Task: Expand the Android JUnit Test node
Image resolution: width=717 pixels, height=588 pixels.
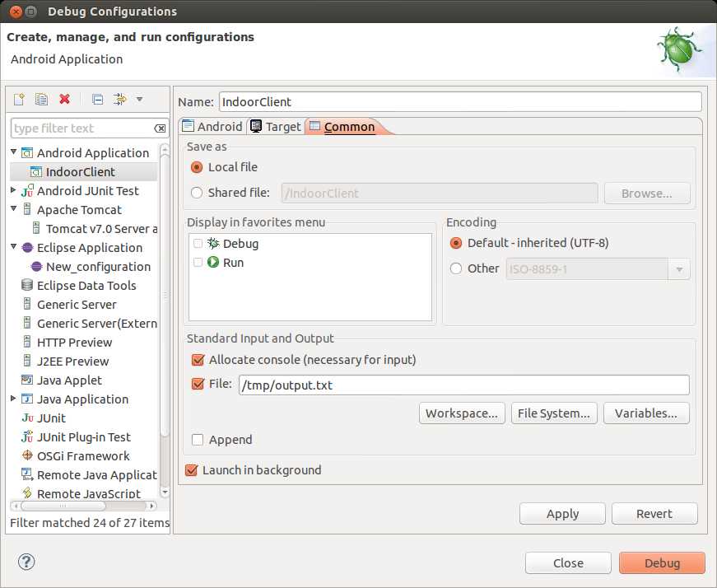Action: 14,190
